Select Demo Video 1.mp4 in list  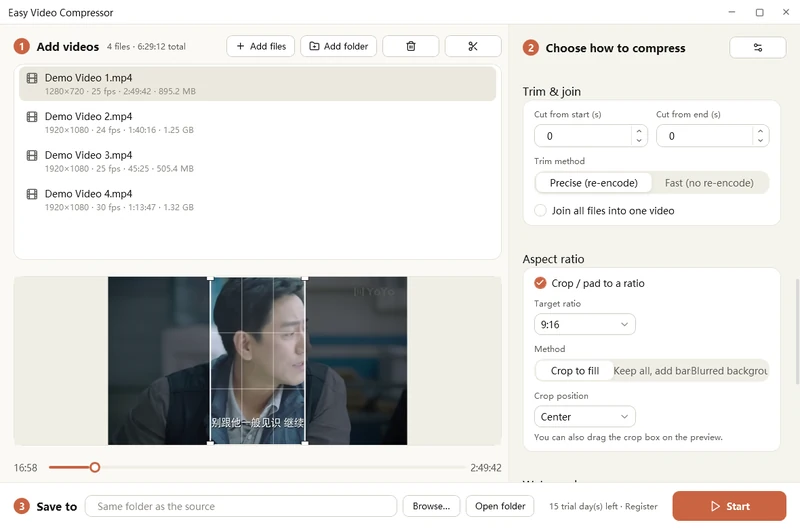tap(258, 84)
